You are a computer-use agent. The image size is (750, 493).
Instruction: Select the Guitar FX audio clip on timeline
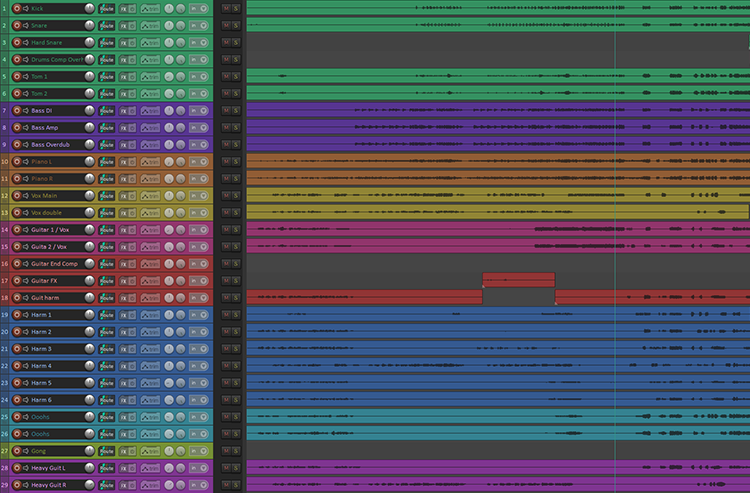[518, 280]
